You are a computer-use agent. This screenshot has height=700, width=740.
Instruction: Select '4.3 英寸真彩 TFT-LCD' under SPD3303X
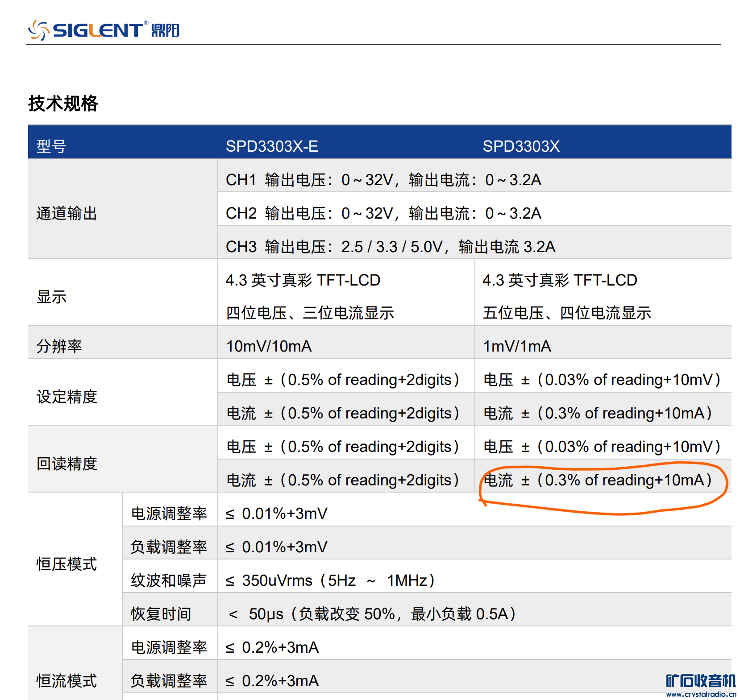click(560, 280)
